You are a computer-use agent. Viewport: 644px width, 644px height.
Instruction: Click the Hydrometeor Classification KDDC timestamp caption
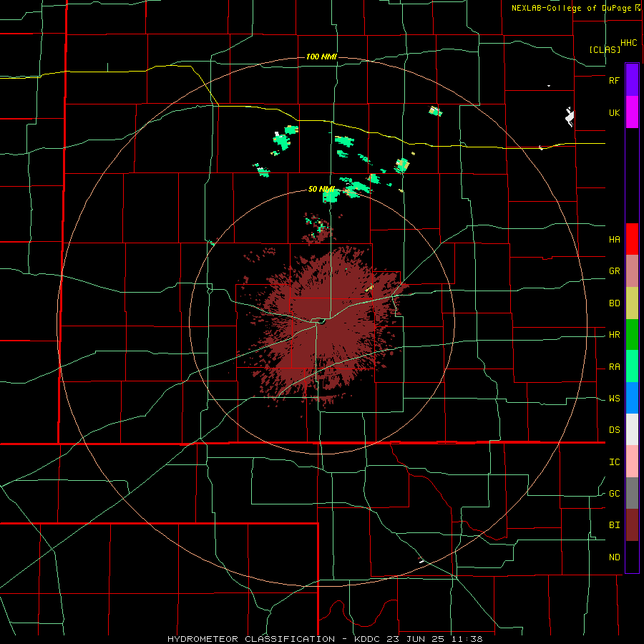click(325, 639)
